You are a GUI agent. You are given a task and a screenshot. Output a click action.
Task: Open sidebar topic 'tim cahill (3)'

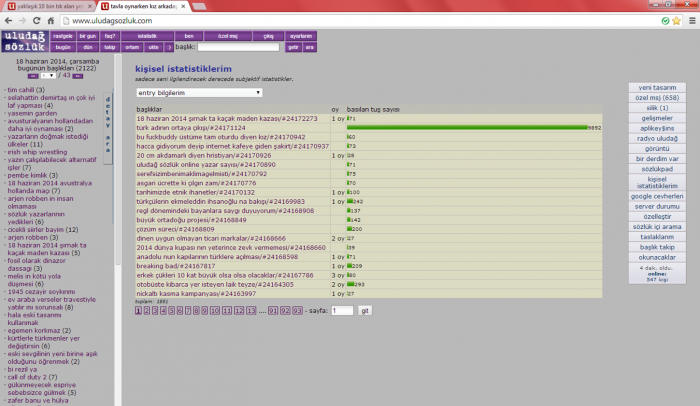tap(26, 90)
